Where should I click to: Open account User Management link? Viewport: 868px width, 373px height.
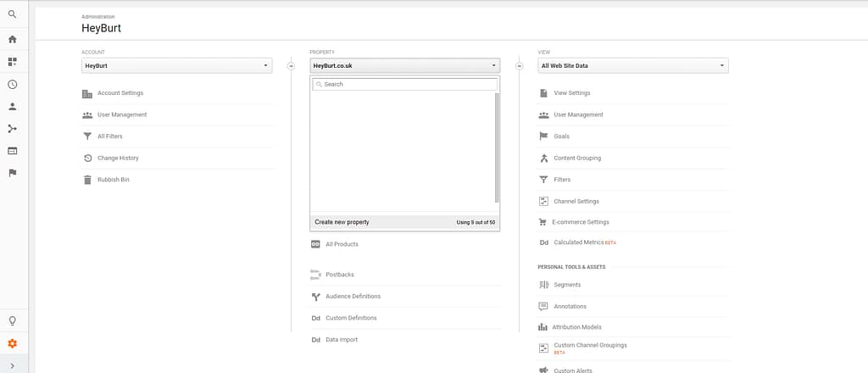[122, 114]
